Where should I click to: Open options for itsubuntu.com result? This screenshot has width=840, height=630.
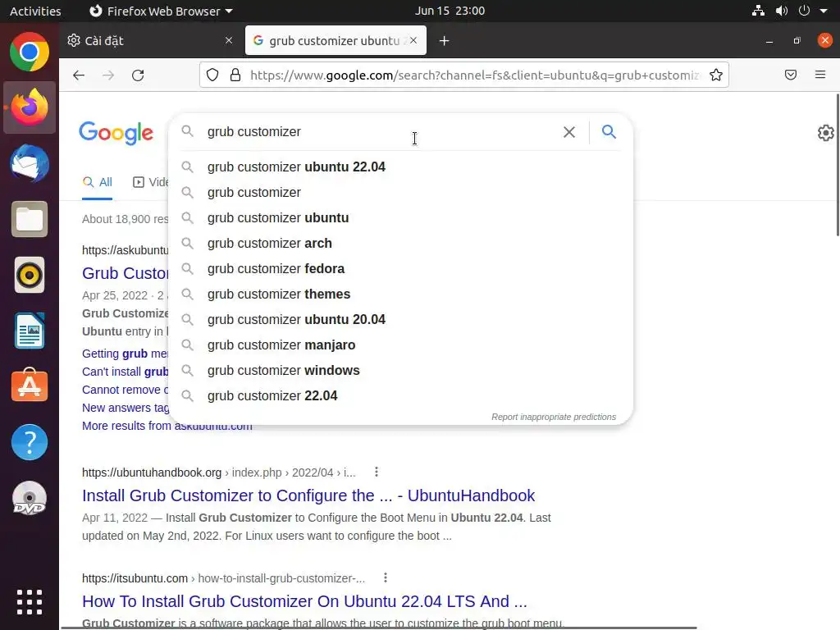click(x=386, y=577)
